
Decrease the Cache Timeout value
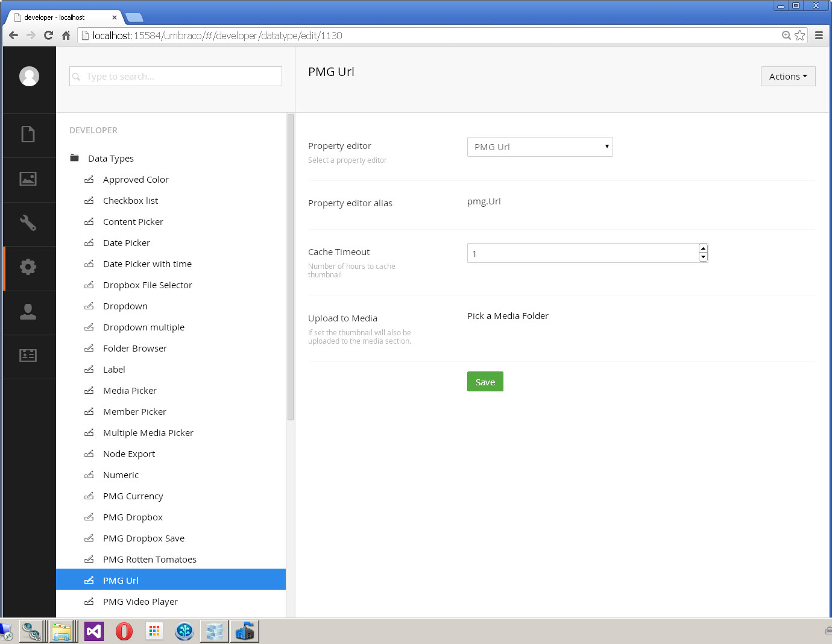(703, 257)
